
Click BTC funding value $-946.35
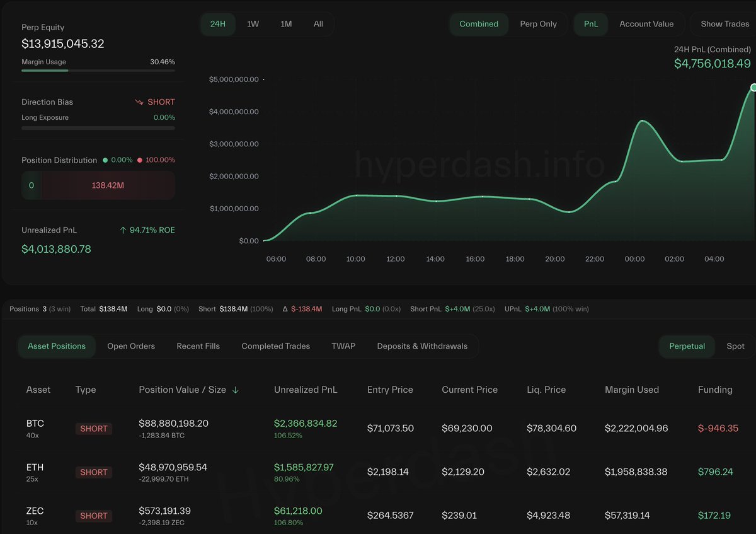718,428
